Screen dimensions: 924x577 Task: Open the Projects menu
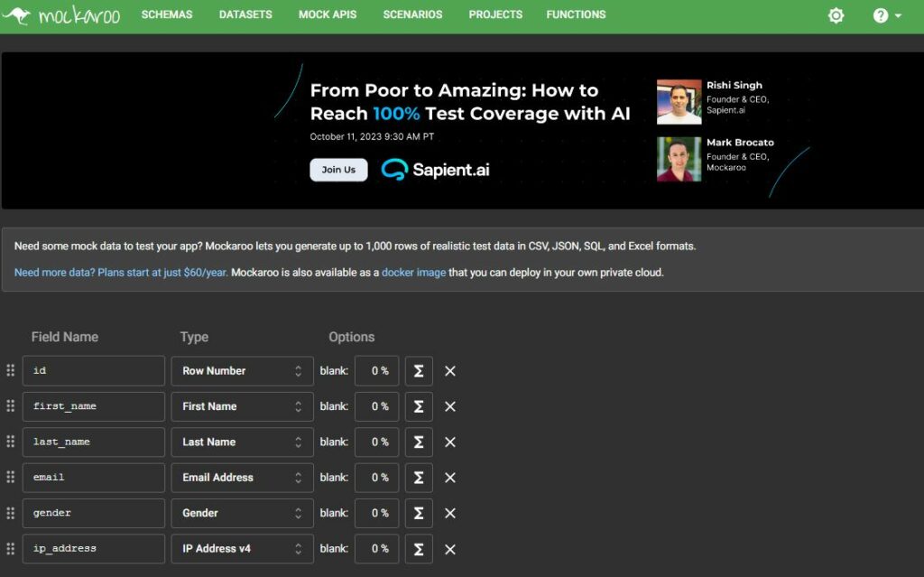[x=495, y=14]
